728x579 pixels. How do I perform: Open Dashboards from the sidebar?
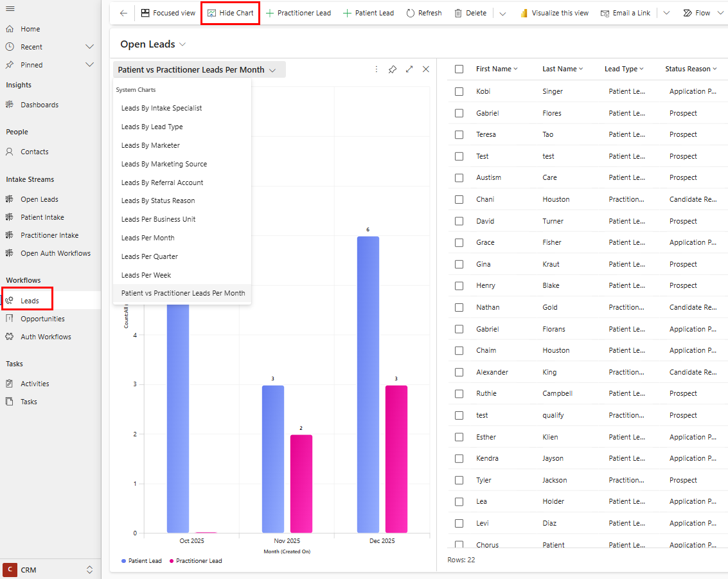click(39, 105)
